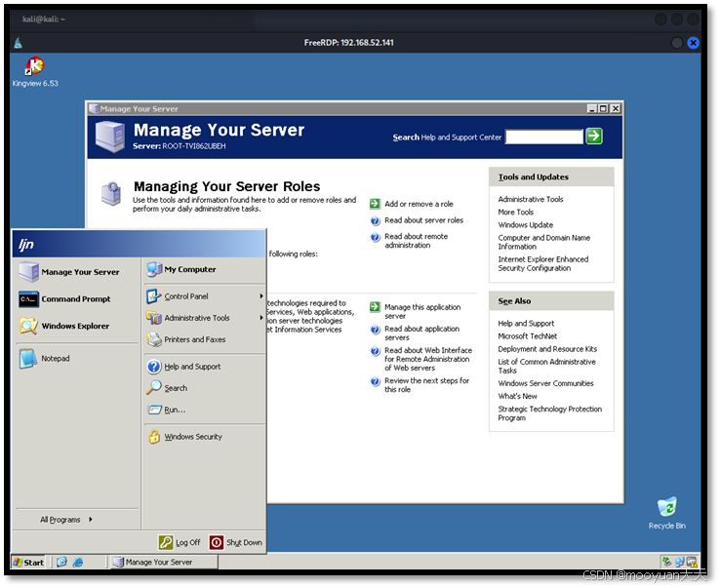Open the Recycle Bin on desktop

point(666,513)
